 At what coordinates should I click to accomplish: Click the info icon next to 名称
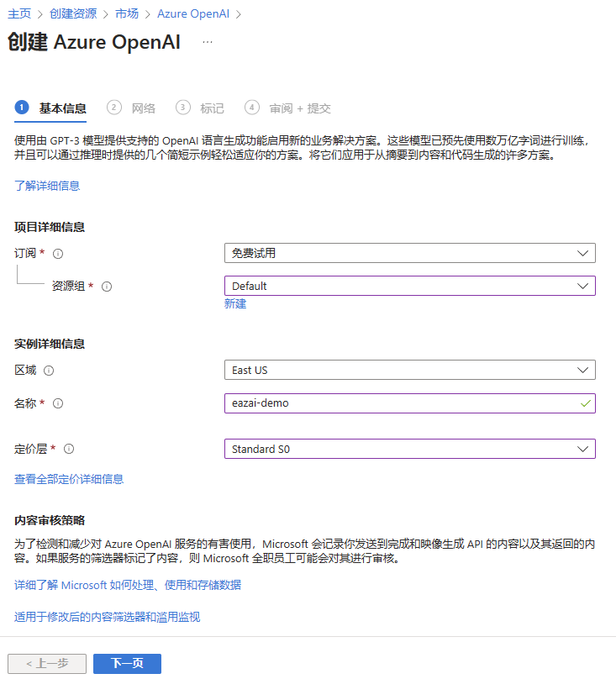58,403
